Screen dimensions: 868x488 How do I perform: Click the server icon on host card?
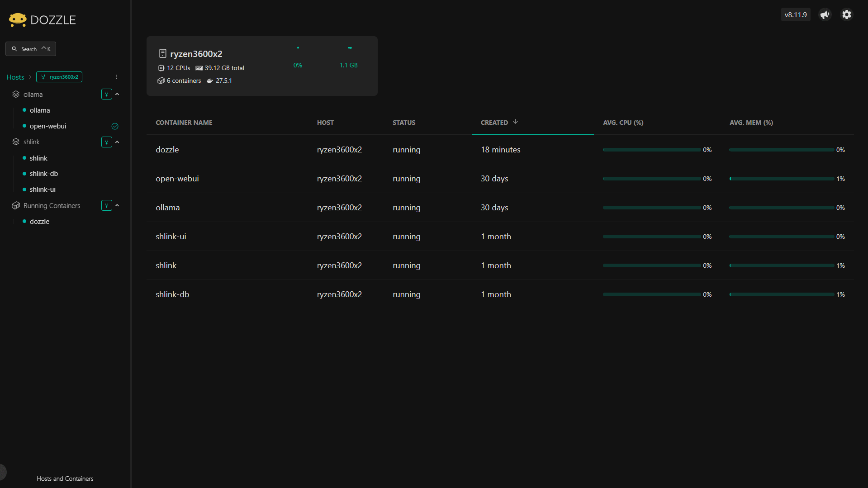[163, 53]
